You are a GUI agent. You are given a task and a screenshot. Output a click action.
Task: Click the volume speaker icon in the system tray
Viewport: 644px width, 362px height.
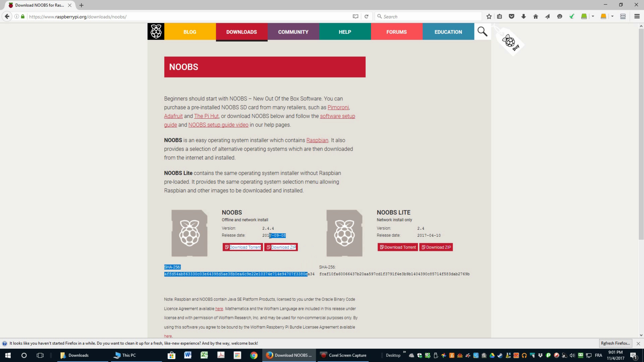pos(572,355)
